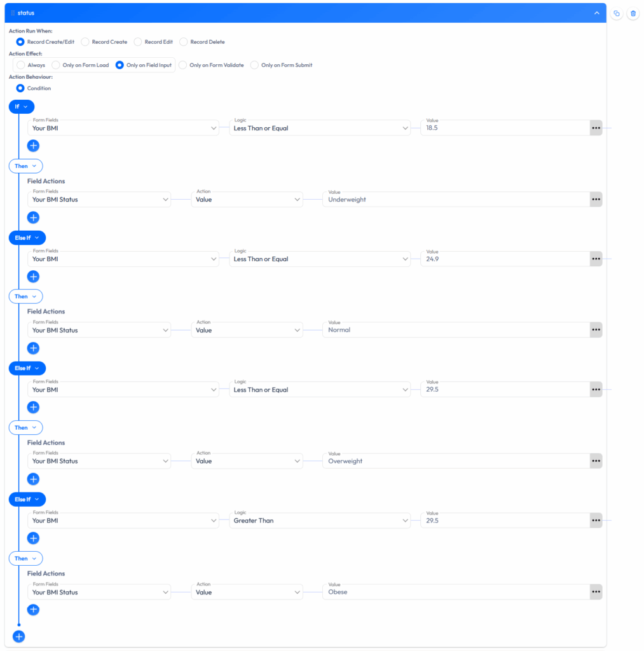Screen dimensions: 644x651
Task: Click plus icon under the 18.5 condition row
Action: point(34,146)
